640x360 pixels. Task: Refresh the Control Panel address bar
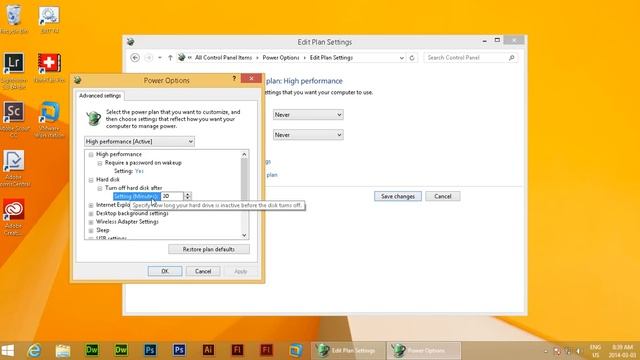412,58
